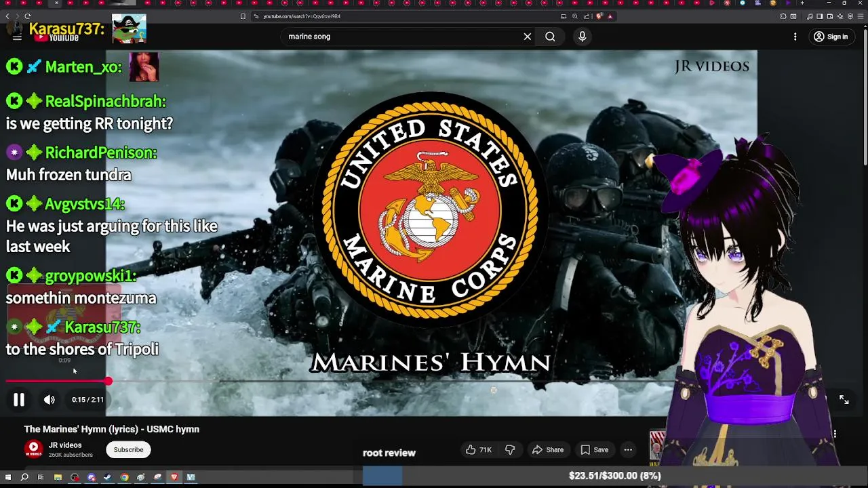Click chat username RichardPenison
Viewport: 868px width, 488px height.
101,152
